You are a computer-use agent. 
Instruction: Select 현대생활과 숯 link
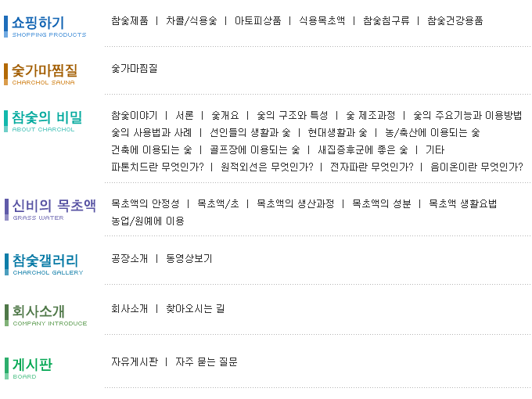[x=338, y=132]
